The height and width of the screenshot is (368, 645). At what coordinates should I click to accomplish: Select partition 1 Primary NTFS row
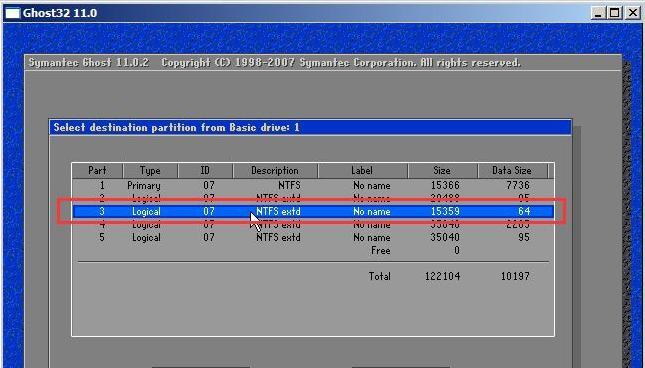point(313,185)
